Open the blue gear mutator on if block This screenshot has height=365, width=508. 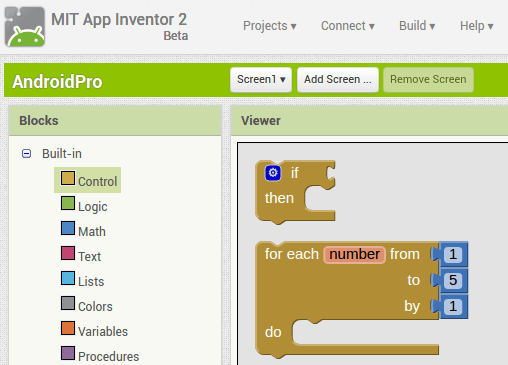[273, 173]
